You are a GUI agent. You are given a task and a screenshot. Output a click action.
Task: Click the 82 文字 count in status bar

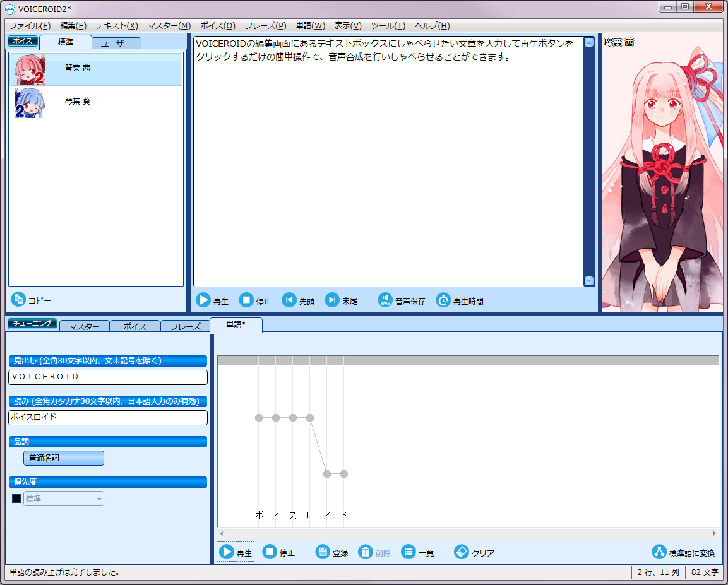pos(704,572)
